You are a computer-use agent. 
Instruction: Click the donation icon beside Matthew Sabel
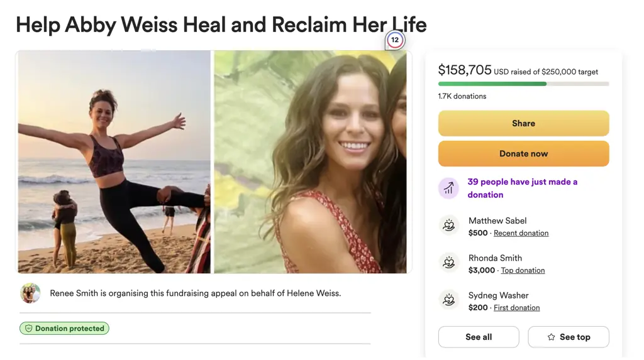(x=448, y=226)
